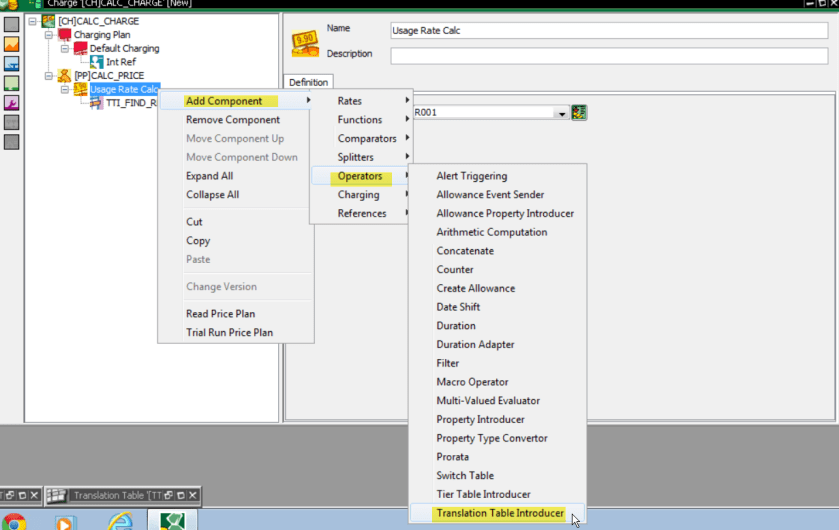This screenshot has width=839, height=530.
Task: Collapse the Usage Rate Calc node
Action: coord(65,89)
